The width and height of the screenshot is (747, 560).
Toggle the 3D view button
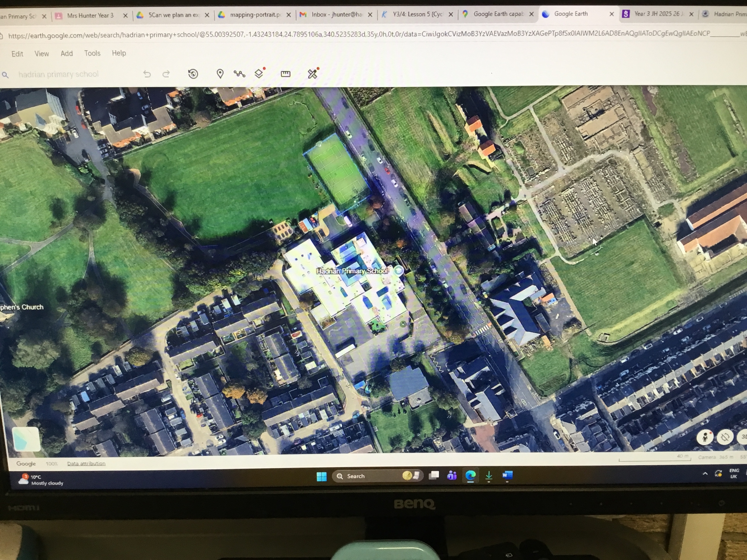pos(743,437)
